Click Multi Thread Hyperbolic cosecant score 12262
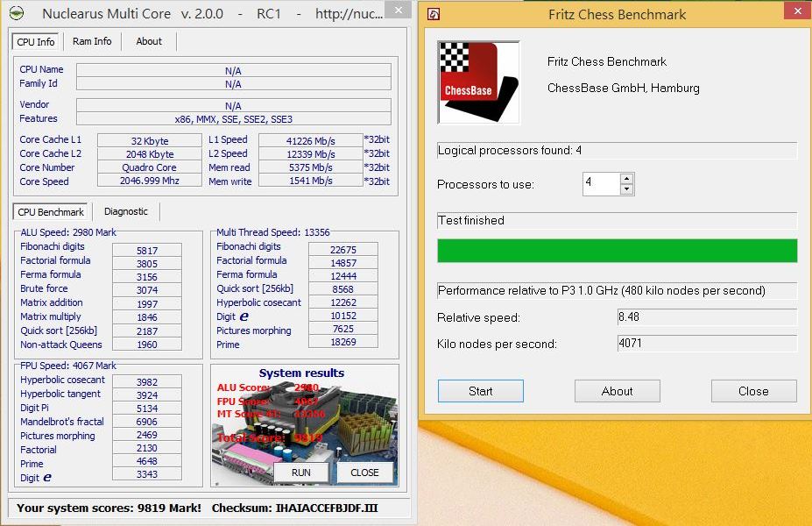This screenshot has height=526, width=812. tap(343, 302)
